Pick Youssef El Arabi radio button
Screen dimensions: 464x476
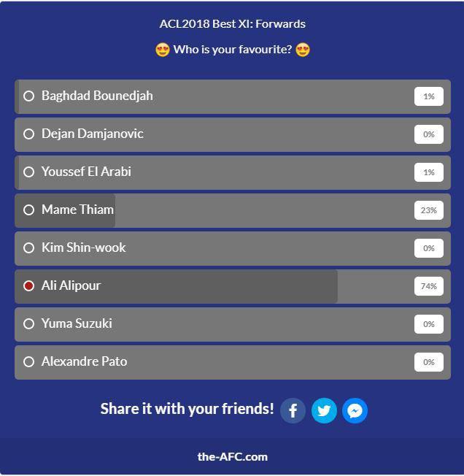click(29, 172)
